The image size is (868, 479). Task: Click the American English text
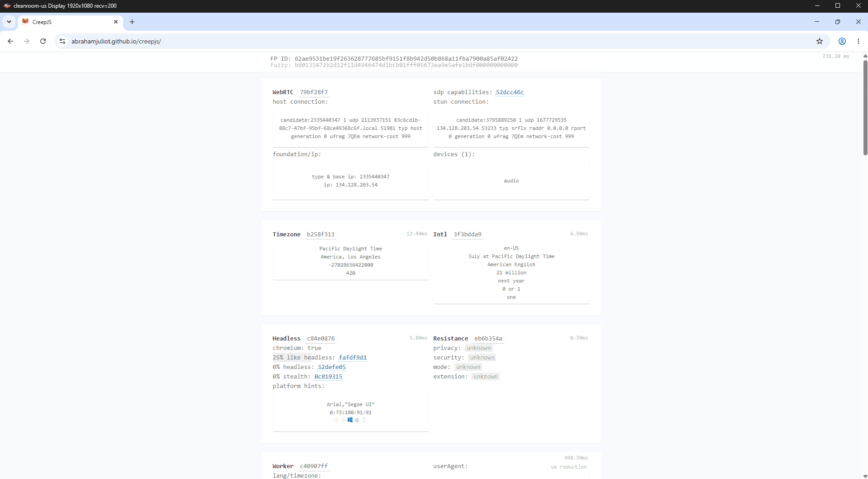tap(511, 264)
